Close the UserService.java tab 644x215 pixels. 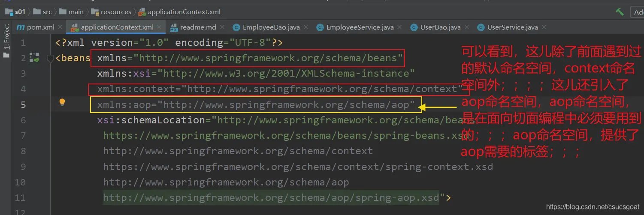(544, 27)
